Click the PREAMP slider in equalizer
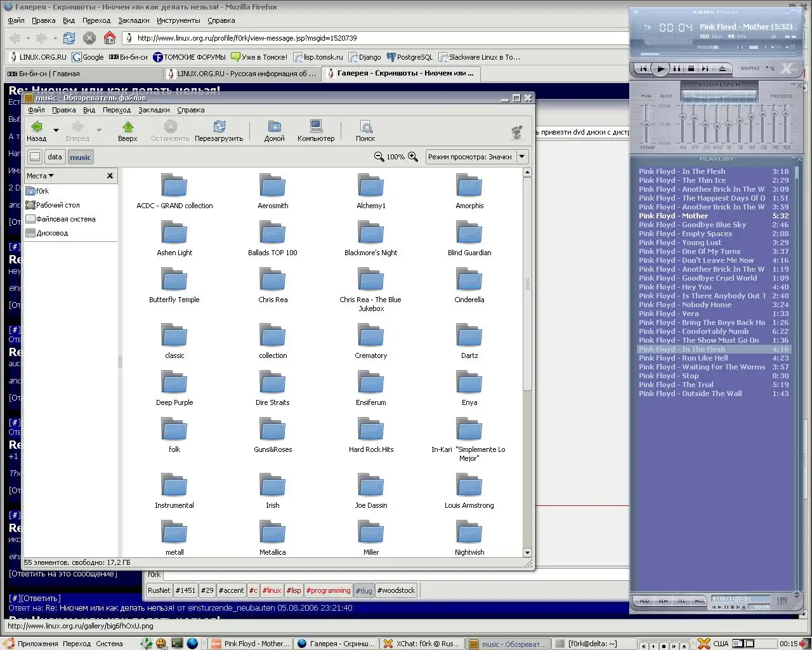The height and width of the screenshot is (650, 812). (647, 125)
